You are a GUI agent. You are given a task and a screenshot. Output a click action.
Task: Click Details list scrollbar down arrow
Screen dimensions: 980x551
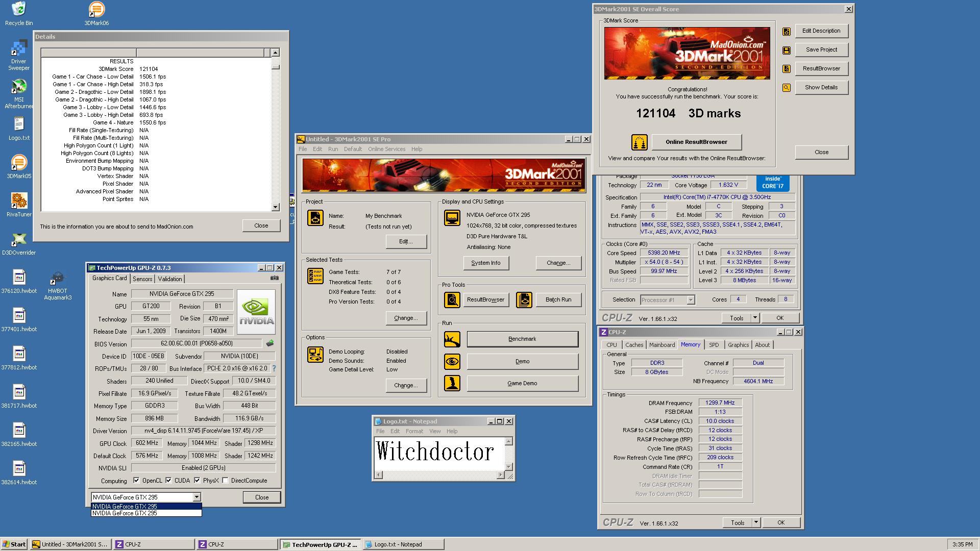pos(276,207)
